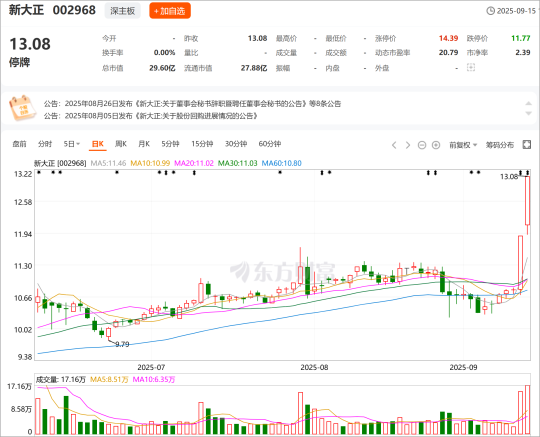This screenshot has height=437, width=540.
Task: Select the 月K tab
Action: click(x=144, y=144)
